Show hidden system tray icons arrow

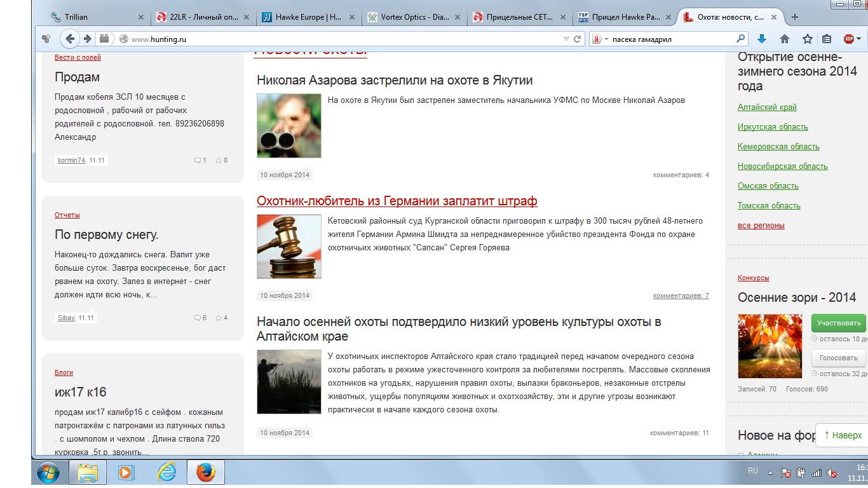click(x=771, y=473)
